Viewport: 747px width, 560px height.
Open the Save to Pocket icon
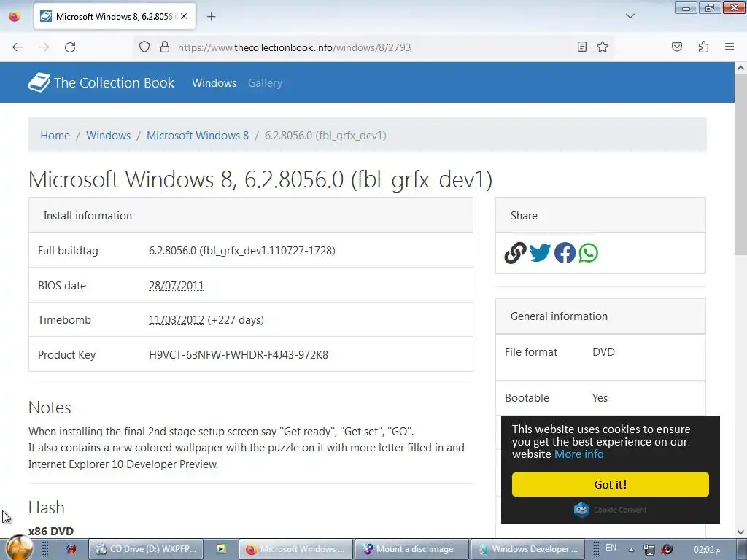click(x=677, y=47)
